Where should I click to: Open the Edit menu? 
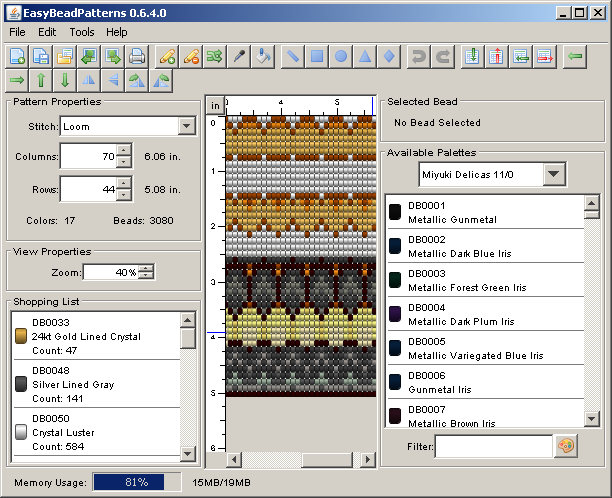[x=47, y=32]
